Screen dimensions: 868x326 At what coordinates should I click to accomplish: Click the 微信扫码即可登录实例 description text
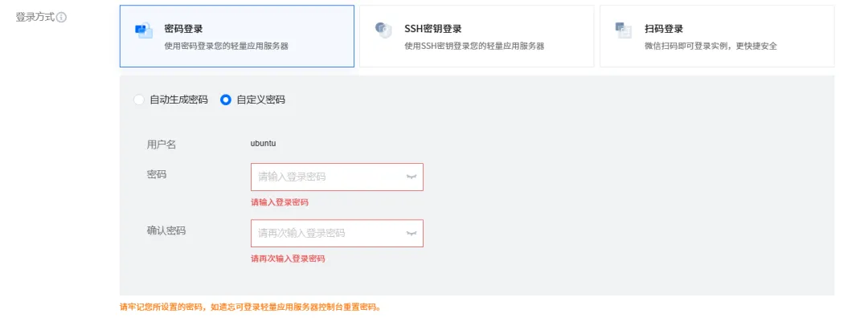(x=710, y=46)
